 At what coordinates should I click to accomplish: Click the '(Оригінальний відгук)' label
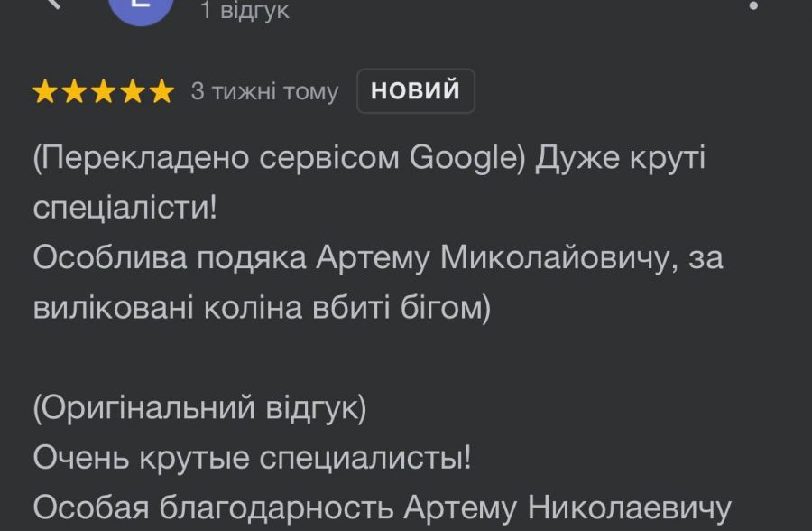pyautogui.click(x=200, y=408)
